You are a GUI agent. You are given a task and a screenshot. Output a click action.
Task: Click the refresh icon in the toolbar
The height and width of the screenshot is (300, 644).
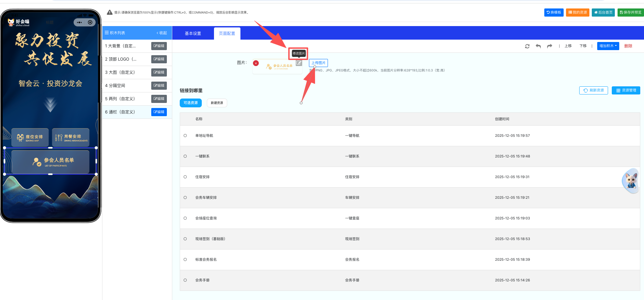[527, 46]
